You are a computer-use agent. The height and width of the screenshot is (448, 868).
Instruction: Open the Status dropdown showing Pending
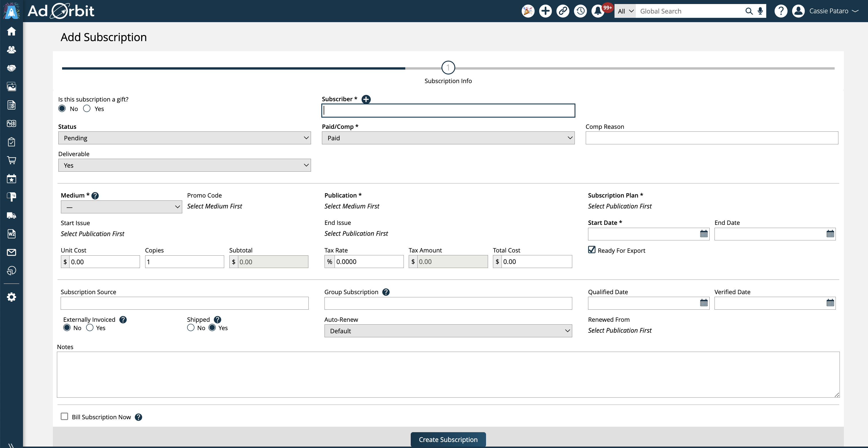[184, 138]
